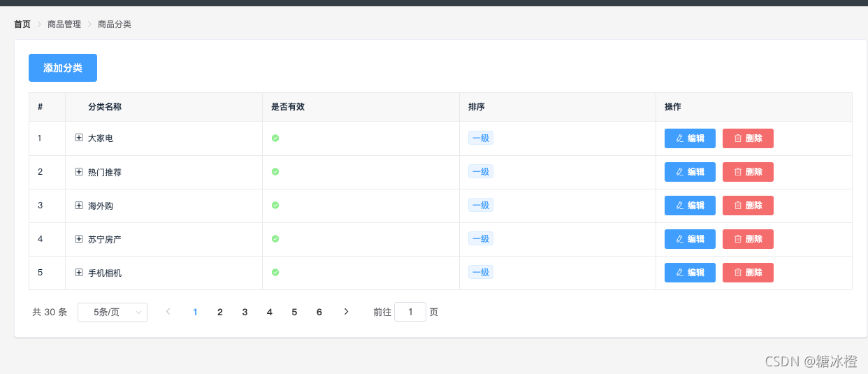Image resolution: width=868 pixels, height=374 pixels.
Task: Expand the 大家电 category row
Action: (79, 138)
